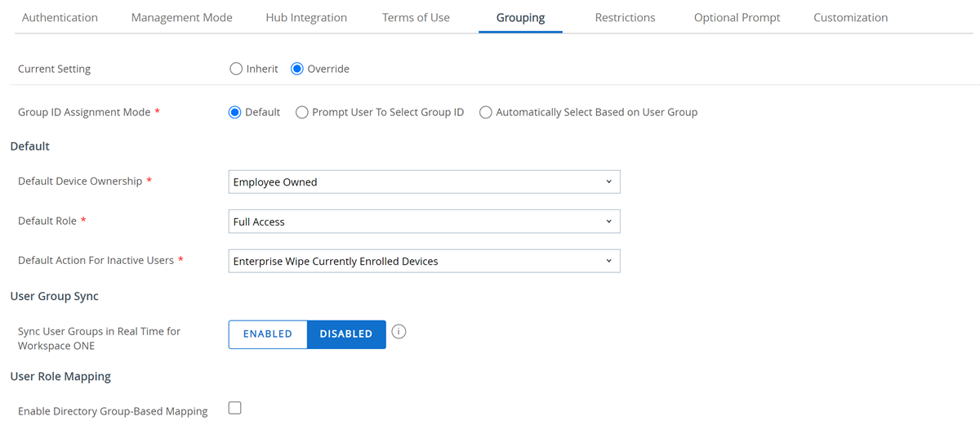980x430 pixels.
Task: Select the Inherit radio button
Action: [236, 69]
